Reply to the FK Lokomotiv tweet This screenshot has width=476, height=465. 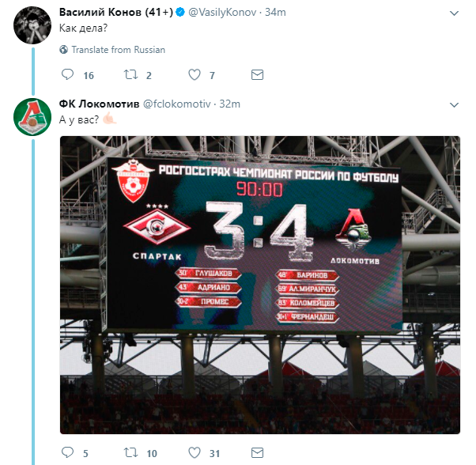point(67,453)
